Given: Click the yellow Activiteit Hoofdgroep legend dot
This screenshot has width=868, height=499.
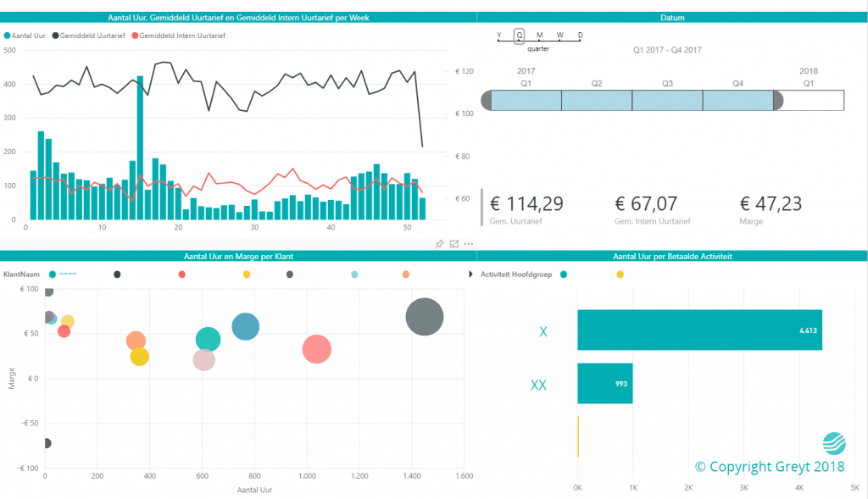Looking at the screenshot, I should (620, 274).
